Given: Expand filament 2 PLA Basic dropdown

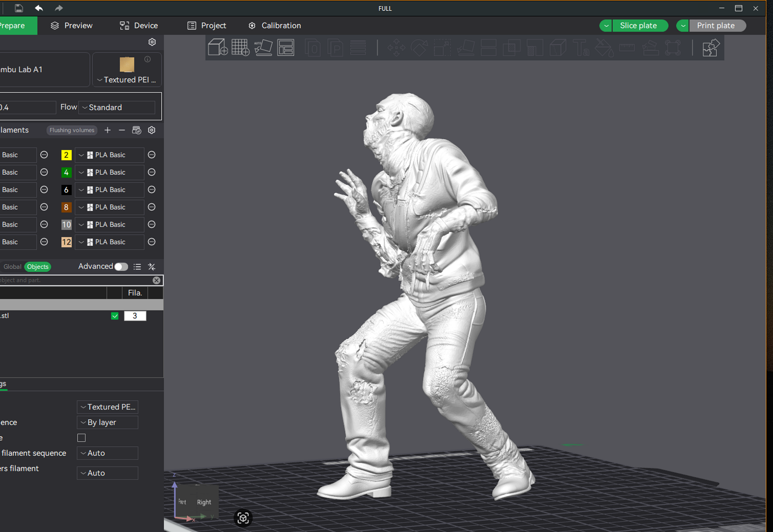Looking at the screenshot, I should 110,155.
